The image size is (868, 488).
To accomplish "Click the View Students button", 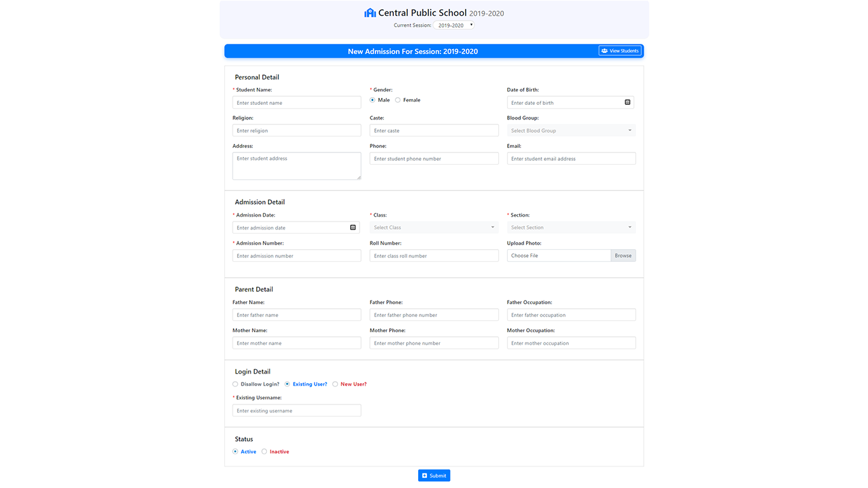I will (620, 51).
